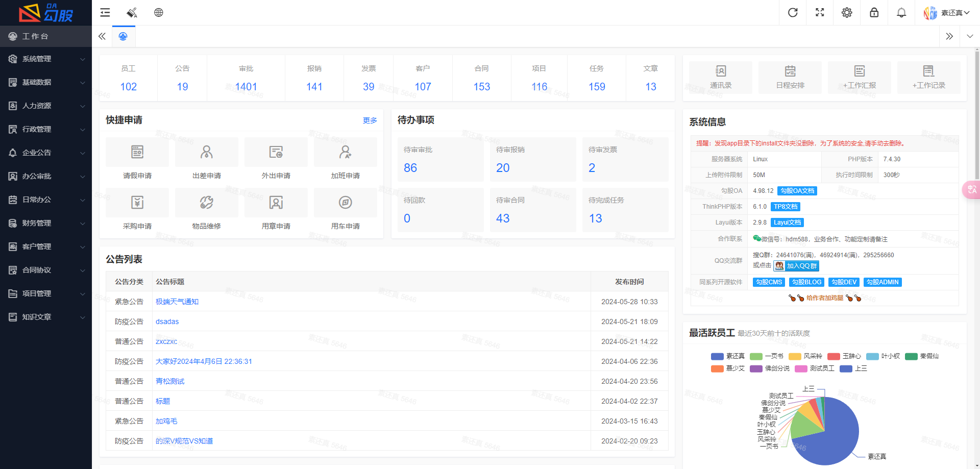Click the overtime application (加班申请) icon
The height and width of the screenshot is (469, 980).
click(x=345, y=152)
